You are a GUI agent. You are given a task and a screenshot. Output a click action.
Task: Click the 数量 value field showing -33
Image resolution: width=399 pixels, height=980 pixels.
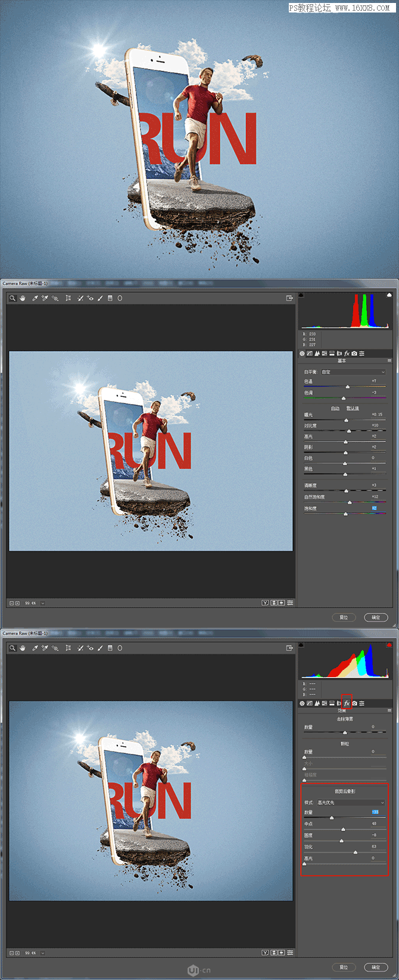point(375,812)
